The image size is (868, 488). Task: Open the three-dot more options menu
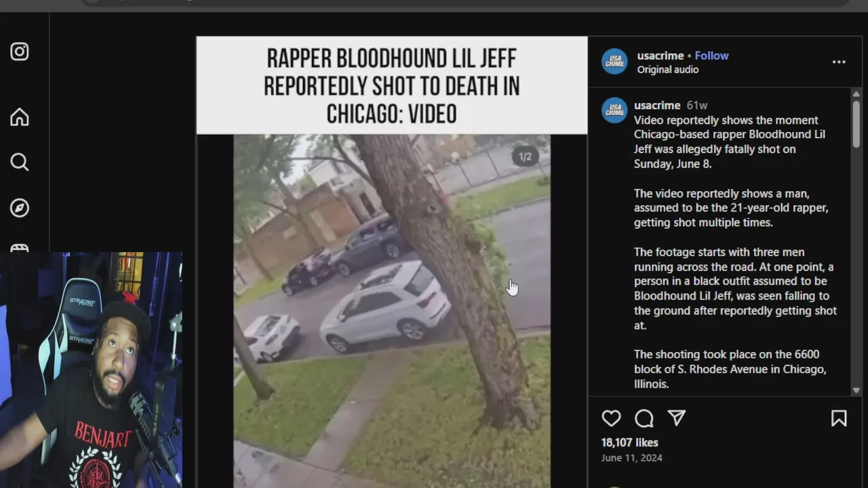pyautogui.click(x=839, y=62)
